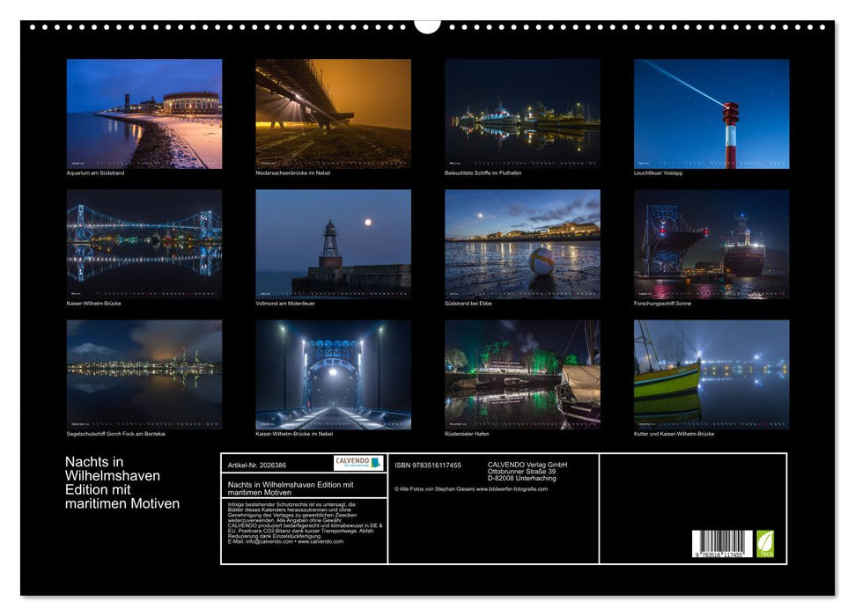Screen dimensions: 855x616
Task: Select the Aquarium am Südstrand thumbnail
Action: click(x=143, y=113)
